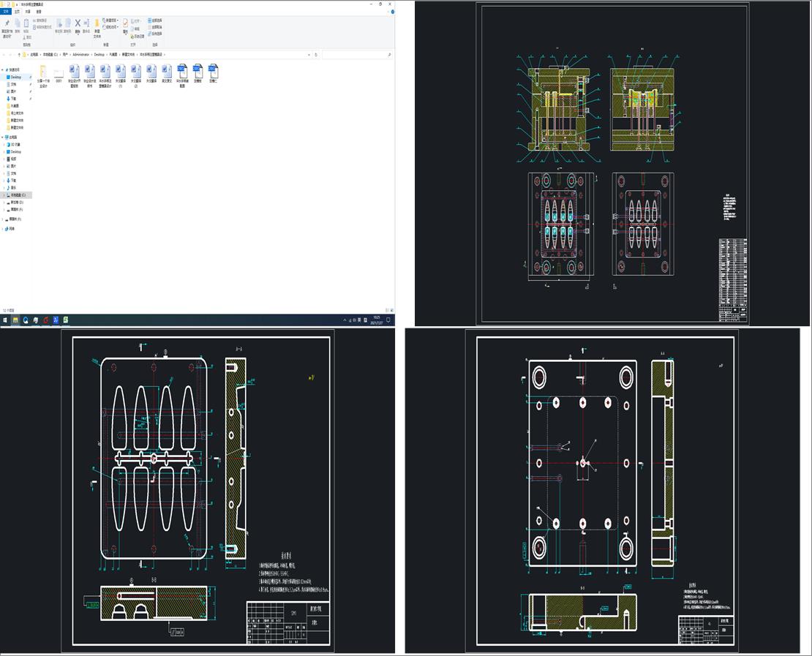Click the Pin to Quick Access icon
The image size is (812, 656).
[7, 24]
